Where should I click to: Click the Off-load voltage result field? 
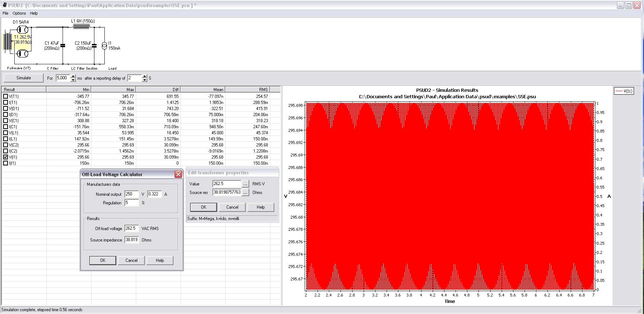pyautogui.click(x=132, y=228)
